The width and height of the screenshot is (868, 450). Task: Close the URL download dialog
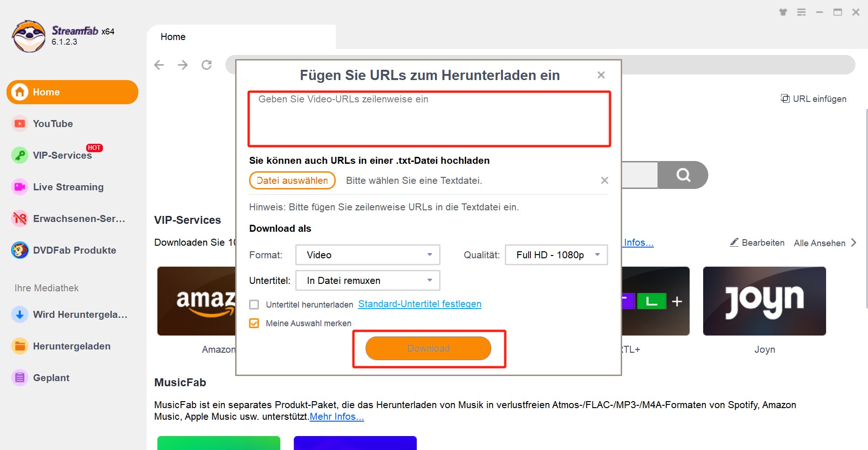point(601,75)
